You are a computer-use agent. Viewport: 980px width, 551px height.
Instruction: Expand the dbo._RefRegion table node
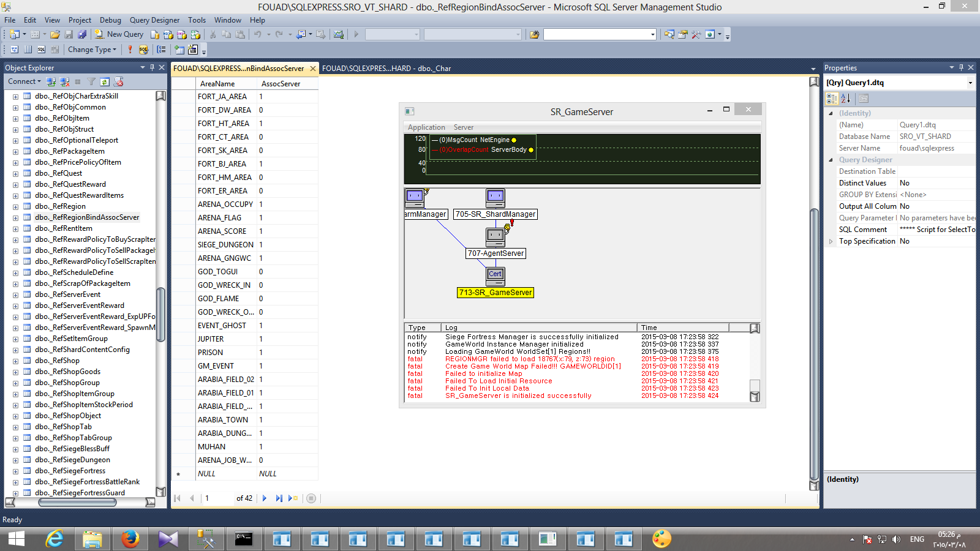click(15, 206)
